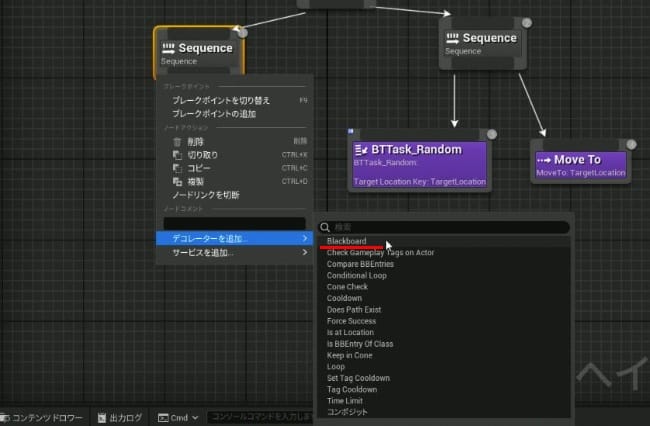The image size is (650, 426).
Task: Click the trash icon for 削除
Action: pos(177,142)
